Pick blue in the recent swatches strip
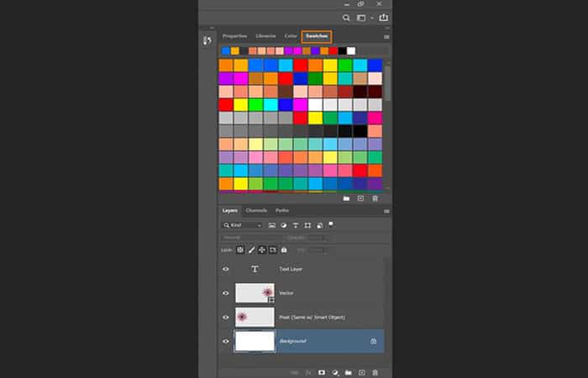Viewport: 588px width, 378px height. 226,51
